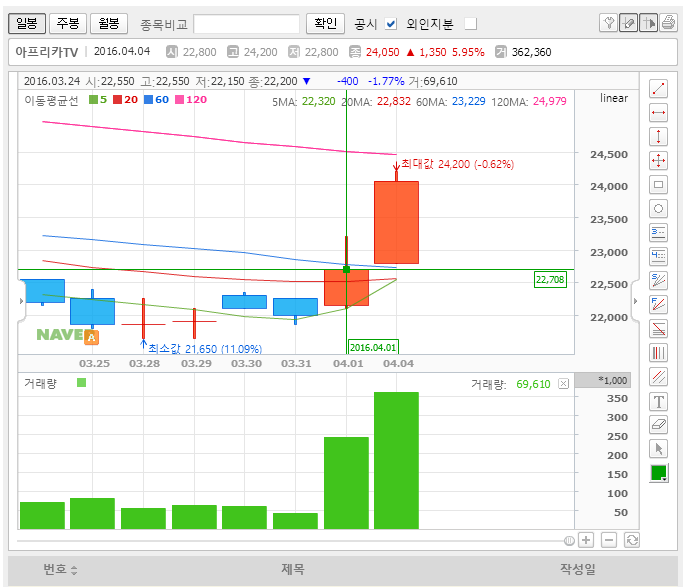Open the chart settings wrench icon

pos(609,23)
